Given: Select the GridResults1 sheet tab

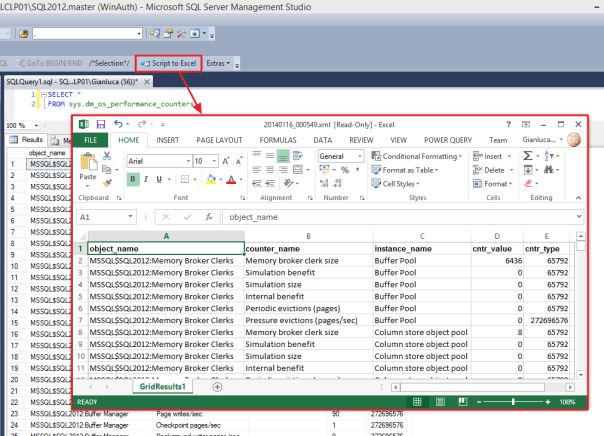Looking at the screenshot, I should [x=163, y=386].
